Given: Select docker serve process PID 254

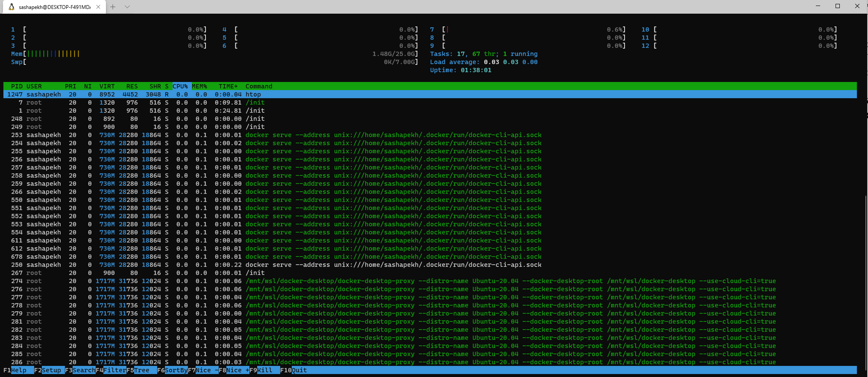Looking at the screenshot, I should pos(430,143).
